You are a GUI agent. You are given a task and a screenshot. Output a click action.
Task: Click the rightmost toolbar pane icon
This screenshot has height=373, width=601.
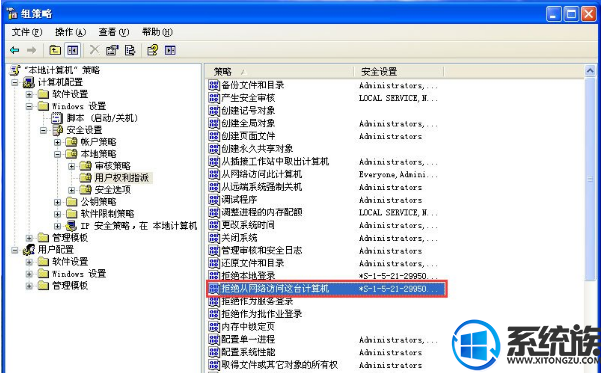click(170, 50)
